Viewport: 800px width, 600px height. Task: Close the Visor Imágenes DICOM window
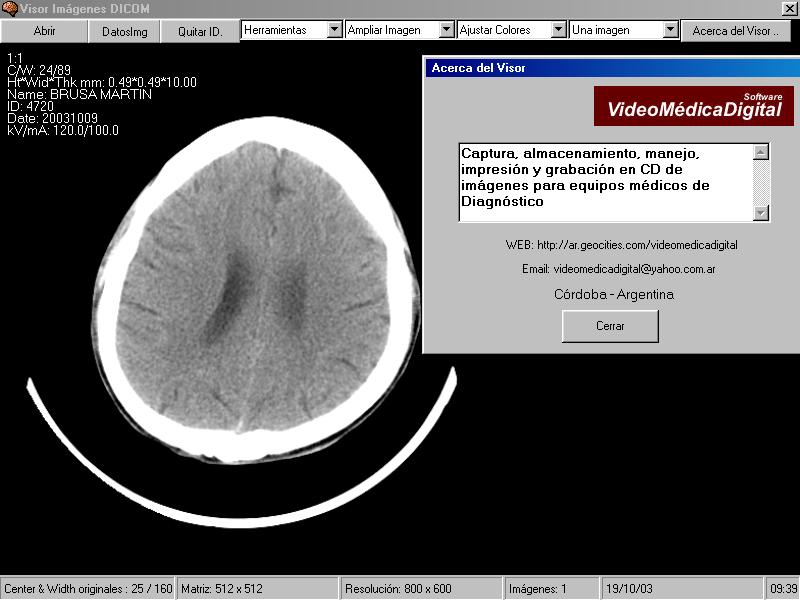(789, 9)
